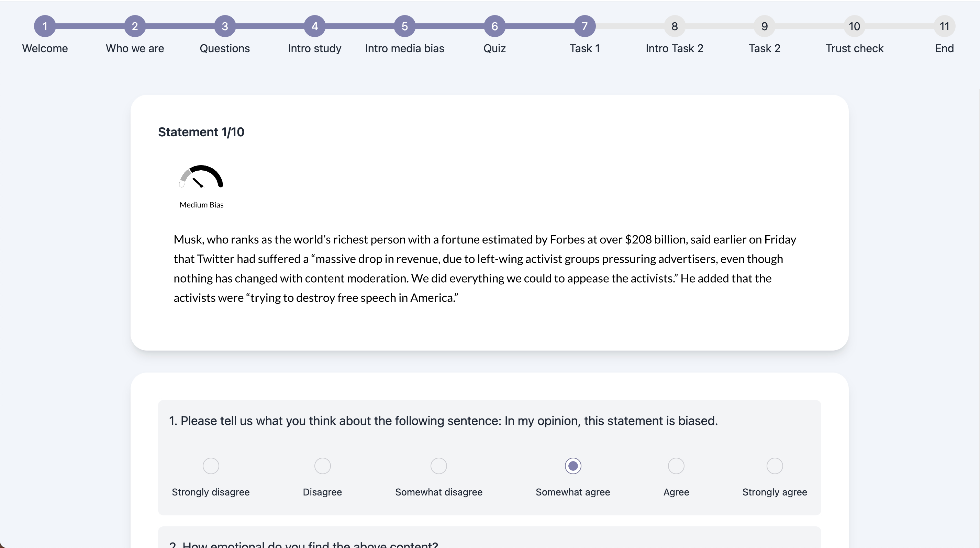980x548 pixels.
Task: Select the Somewhat agree radio button
Action: 573,466
